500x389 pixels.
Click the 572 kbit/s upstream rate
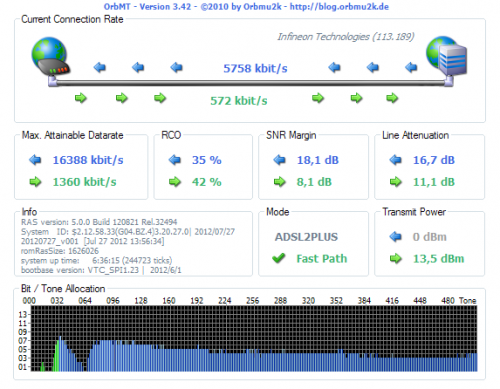[239, 101]
